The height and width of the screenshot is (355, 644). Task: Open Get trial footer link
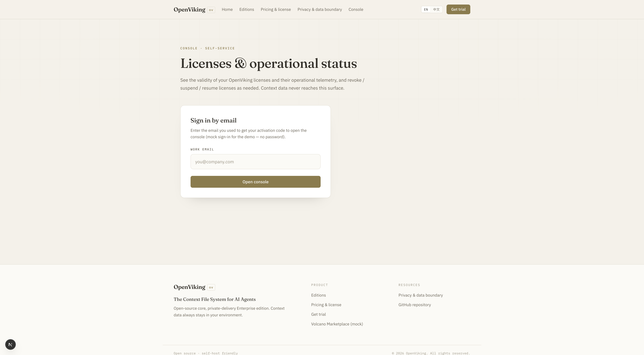point(318,314)
